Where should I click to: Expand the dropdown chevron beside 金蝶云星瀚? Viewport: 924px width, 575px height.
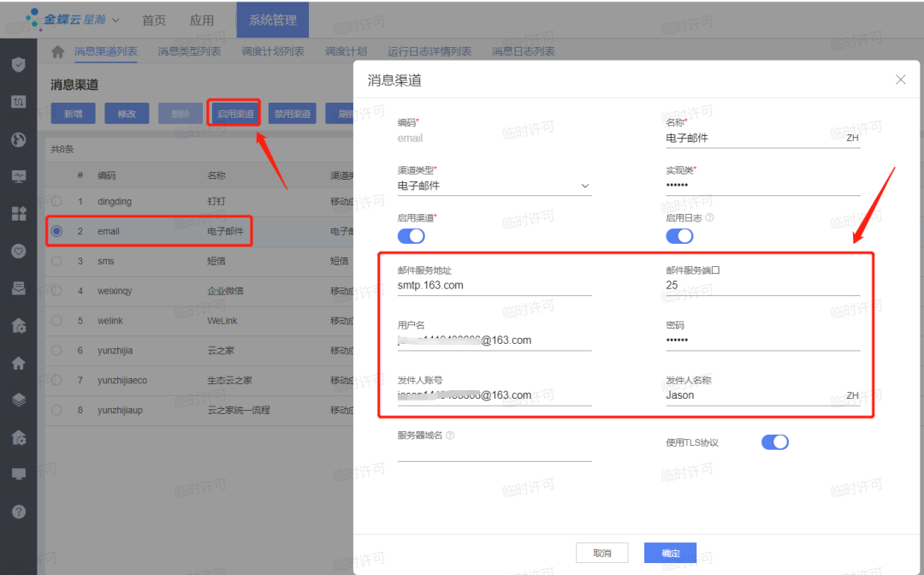tap(115, 20)
